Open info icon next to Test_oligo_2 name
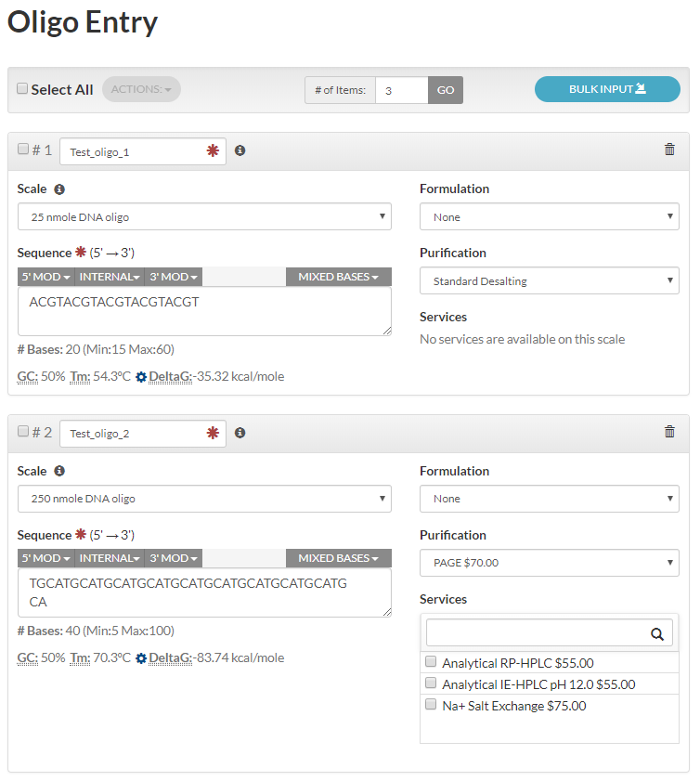 (240, 433)
